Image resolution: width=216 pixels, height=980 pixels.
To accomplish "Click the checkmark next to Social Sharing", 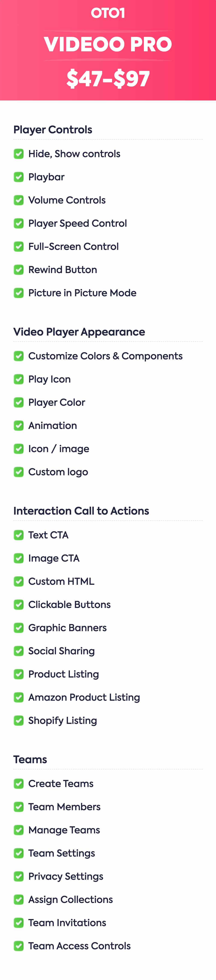I will click(19, 651).
